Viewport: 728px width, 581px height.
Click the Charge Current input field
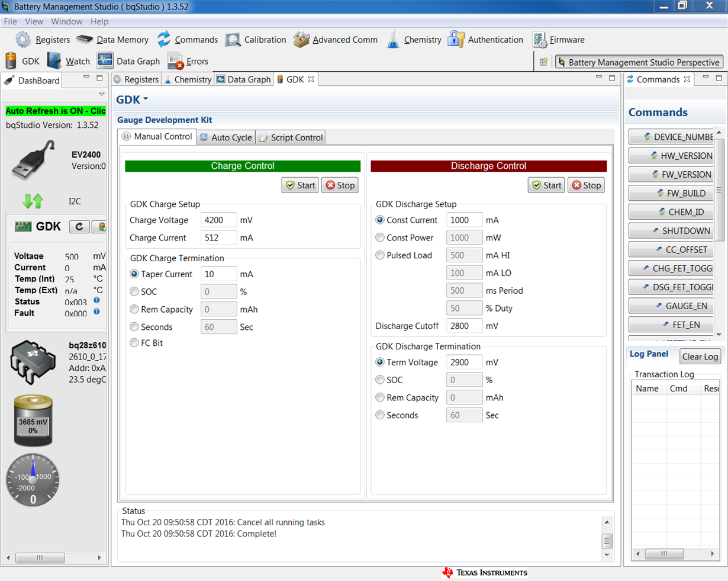(218, 237)
